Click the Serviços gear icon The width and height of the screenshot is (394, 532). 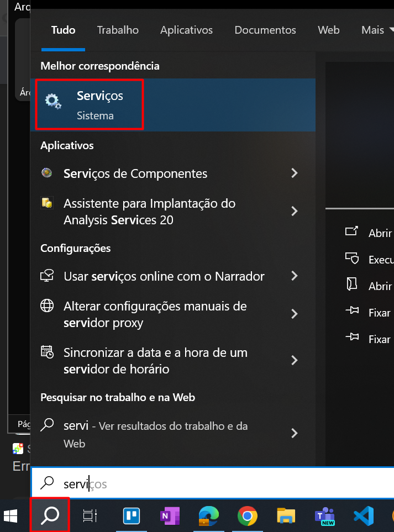[54, 101]
